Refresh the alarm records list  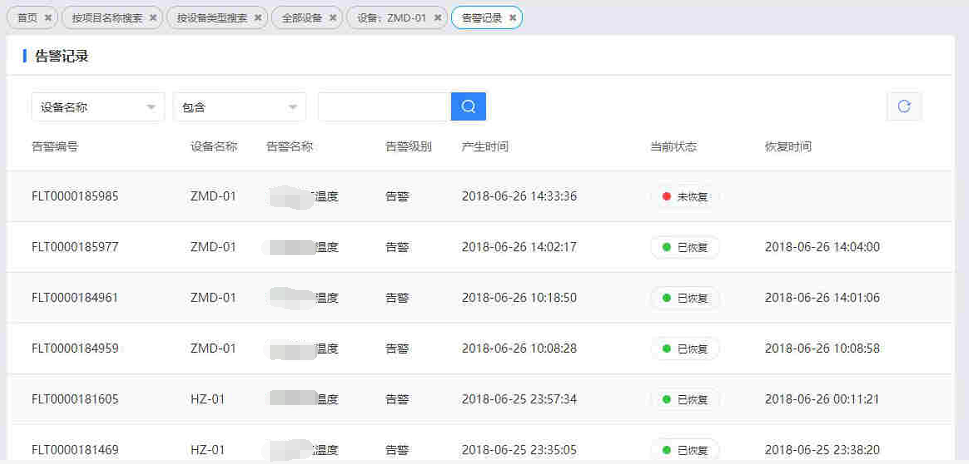(904, 107)
